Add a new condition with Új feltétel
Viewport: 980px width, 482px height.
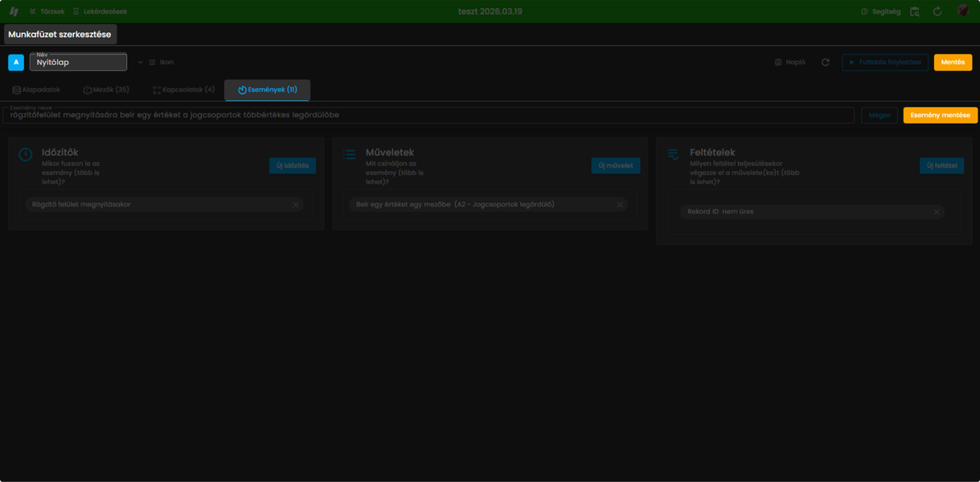point(942,166)
